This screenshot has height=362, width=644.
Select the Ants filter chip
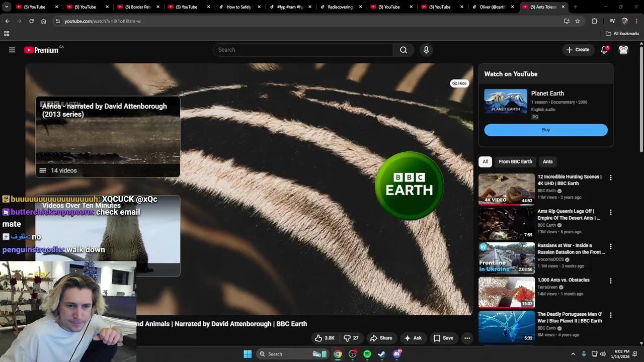point(547,161)
